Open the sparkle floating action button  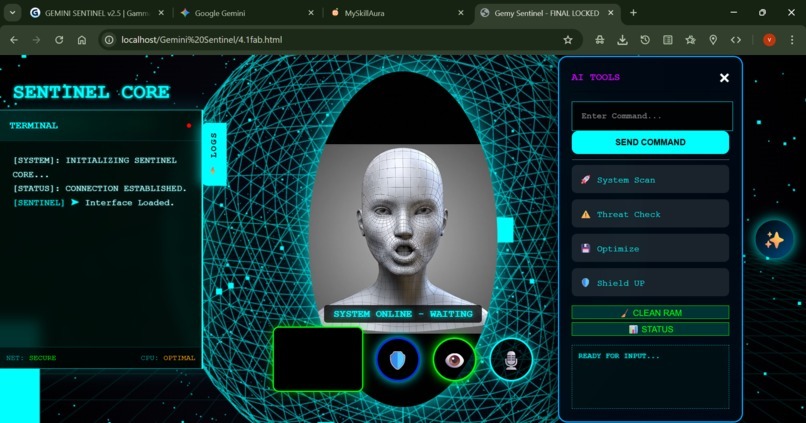(x=774, y=240)
